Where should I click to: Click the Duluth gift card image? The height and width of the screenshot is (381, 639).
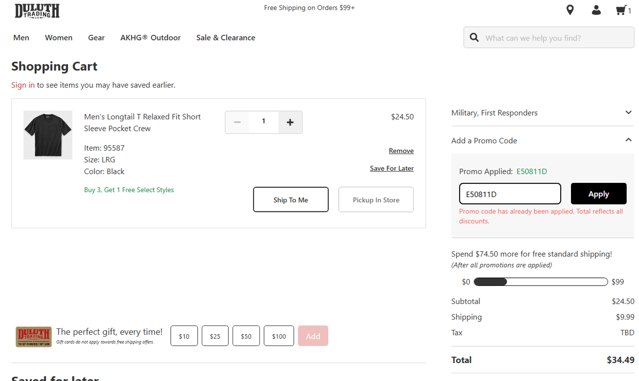pos(33,337)
